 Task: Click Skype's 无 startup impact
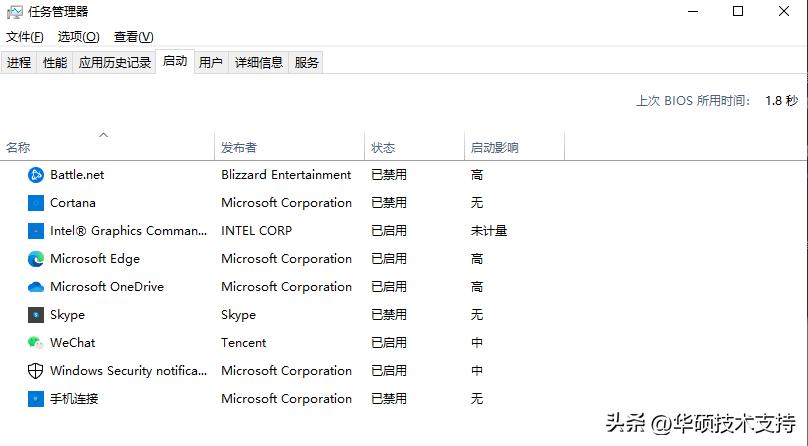[477, 315]
